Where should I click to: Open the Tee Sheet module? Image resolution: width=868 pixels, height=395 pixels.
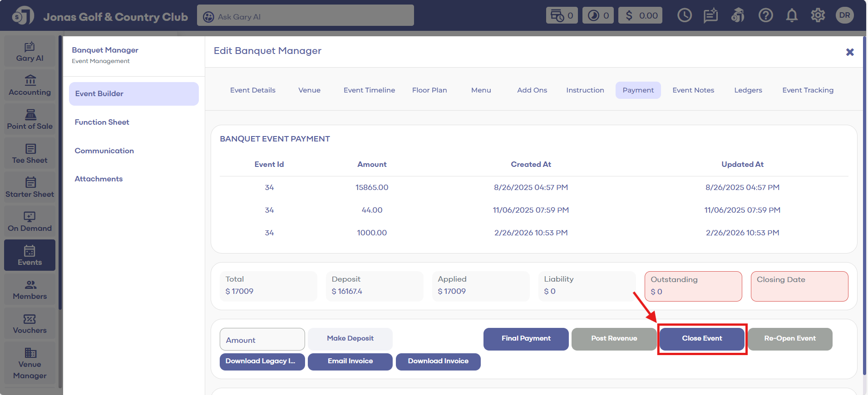pyautogui.click(x=30, y=154)
